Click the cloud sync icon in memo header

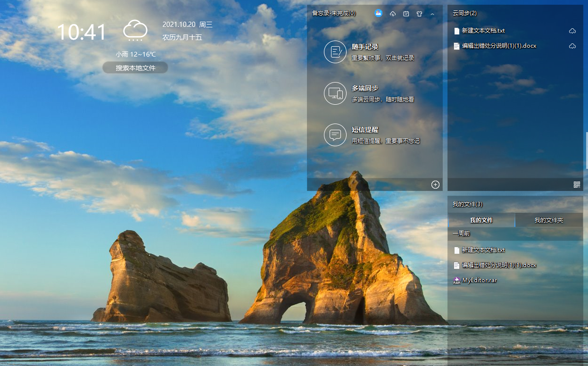[x=393, y=14]
